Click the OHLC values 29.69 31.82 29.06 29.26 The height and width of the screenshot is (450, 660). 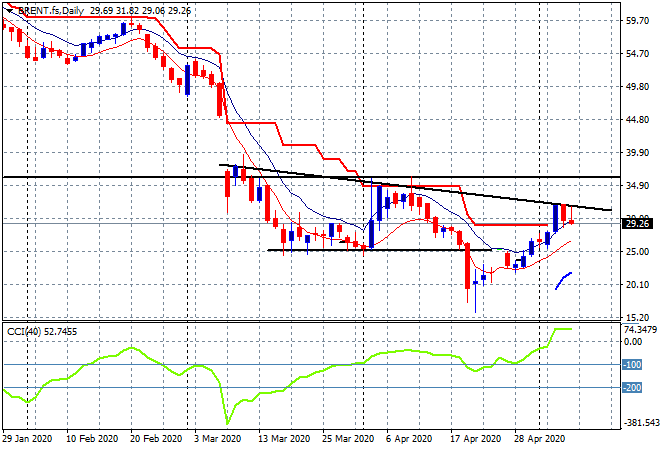[140, 11]
